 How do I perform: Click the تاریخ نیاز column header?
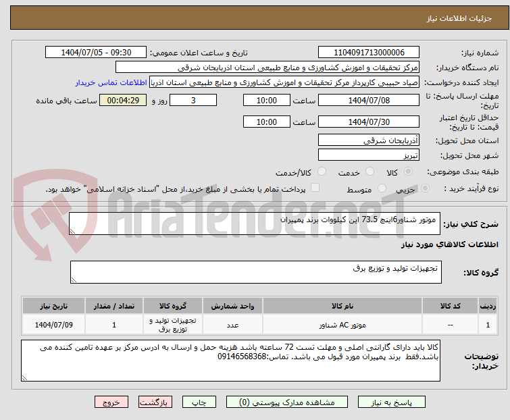pos(53,306)
